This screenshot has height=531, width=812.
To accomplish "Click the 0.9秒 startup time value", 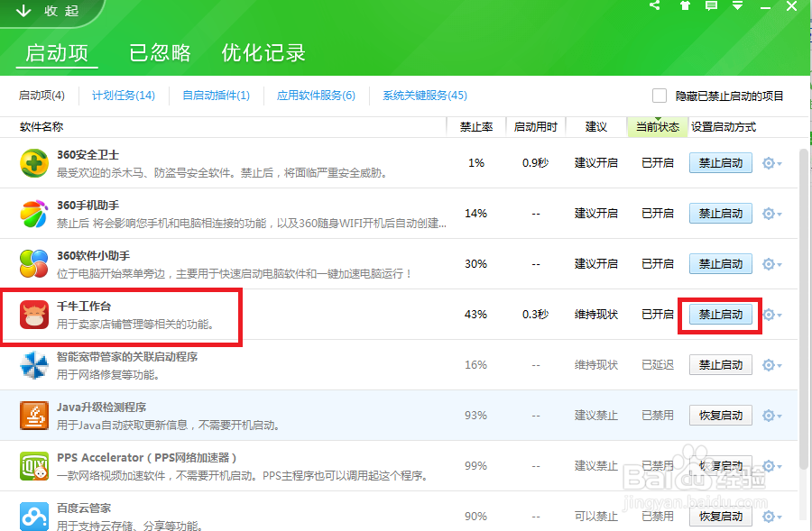I will [535, 163].
